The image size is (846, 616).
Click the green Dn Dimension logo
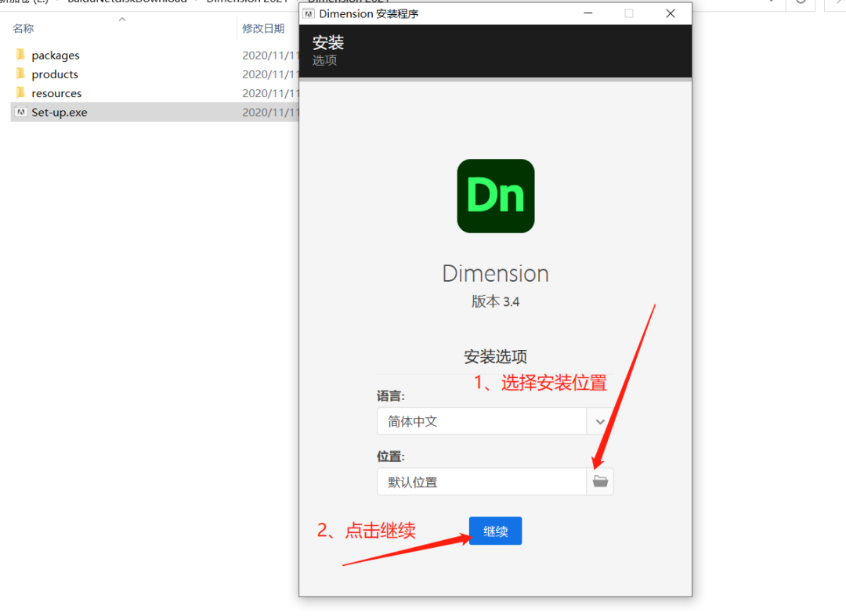click(x=495, y=196)
